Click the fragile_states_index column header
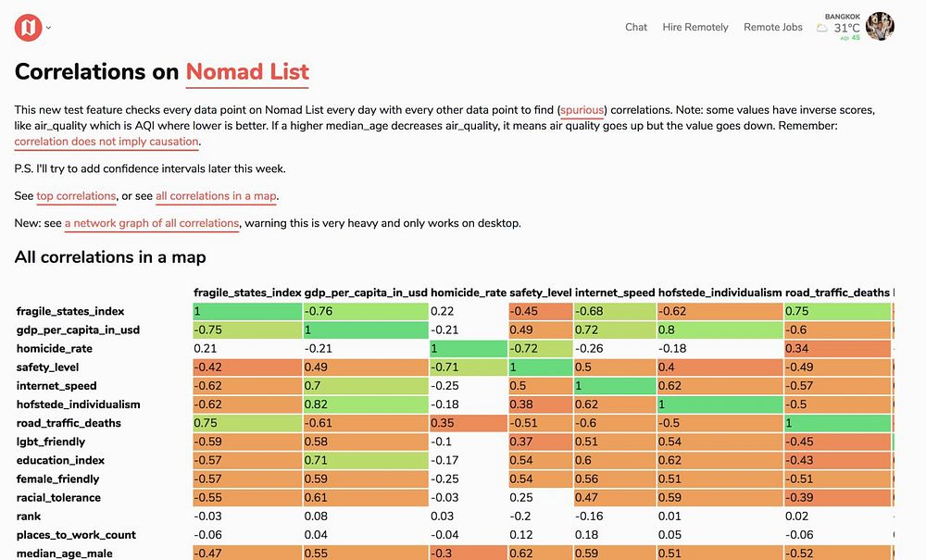This screenshot has height=560, width=926. (247, 292)
